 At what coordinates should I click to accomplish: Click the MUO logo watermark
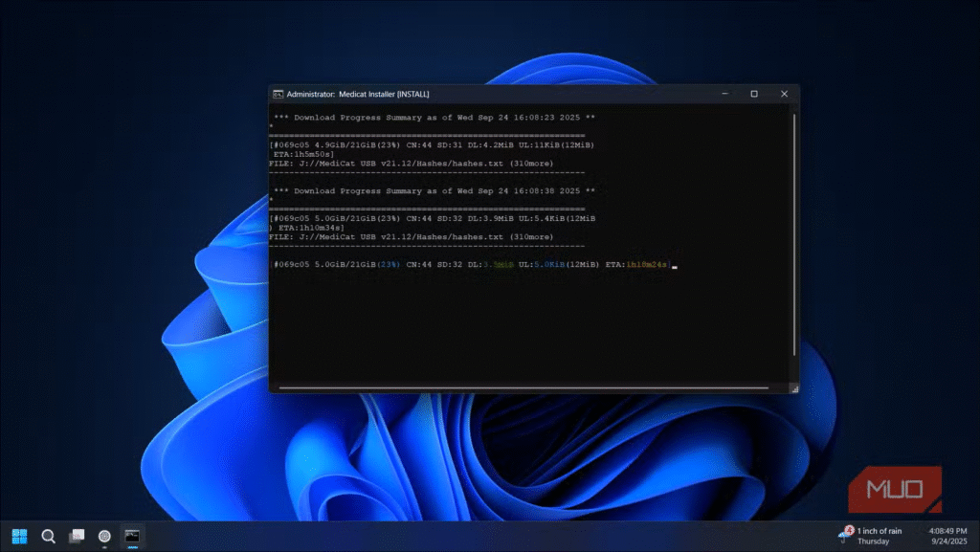coord(895,490)
